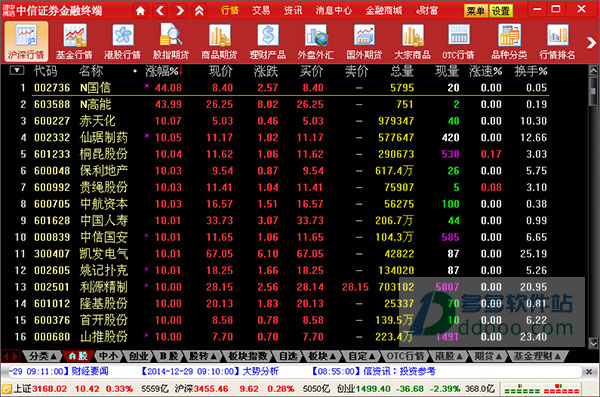Image resolution: width=600 pixels, height=397 pixels.
Task: Open the 国外期货 toolbar icon
Action: [x=364, y=41]
